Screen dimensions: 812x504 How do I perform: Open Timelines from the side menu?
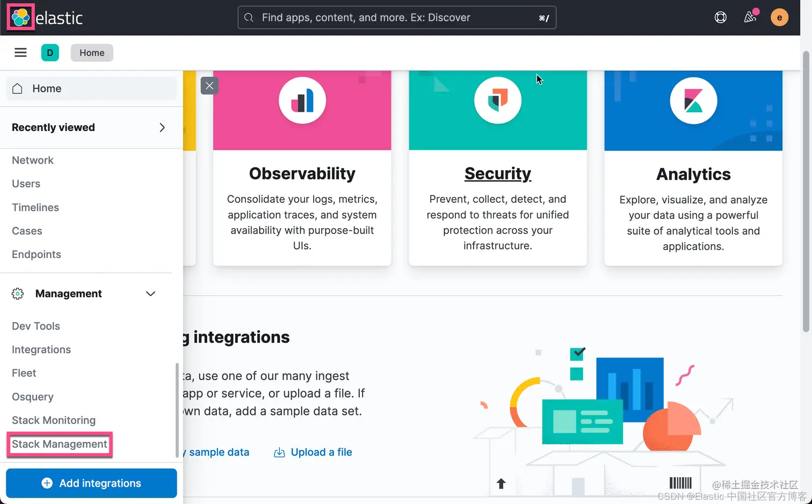point(35,207)
